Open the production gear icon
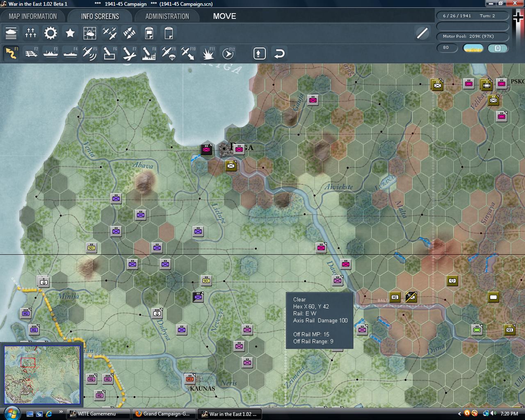The image size is (525, 420). point(50,33)
